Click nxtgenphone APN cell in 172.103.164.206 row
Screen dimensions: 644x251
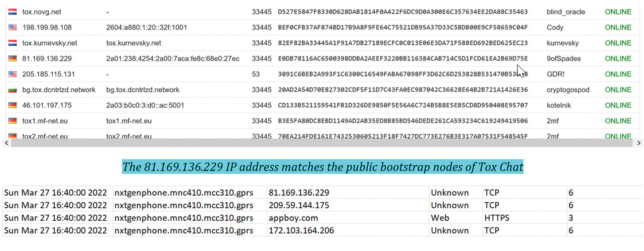click(184, 231)
